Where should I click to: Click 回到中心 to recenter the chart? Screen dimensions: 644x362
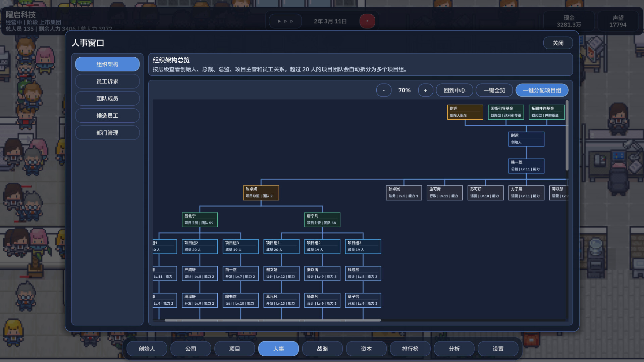[454, 90]
